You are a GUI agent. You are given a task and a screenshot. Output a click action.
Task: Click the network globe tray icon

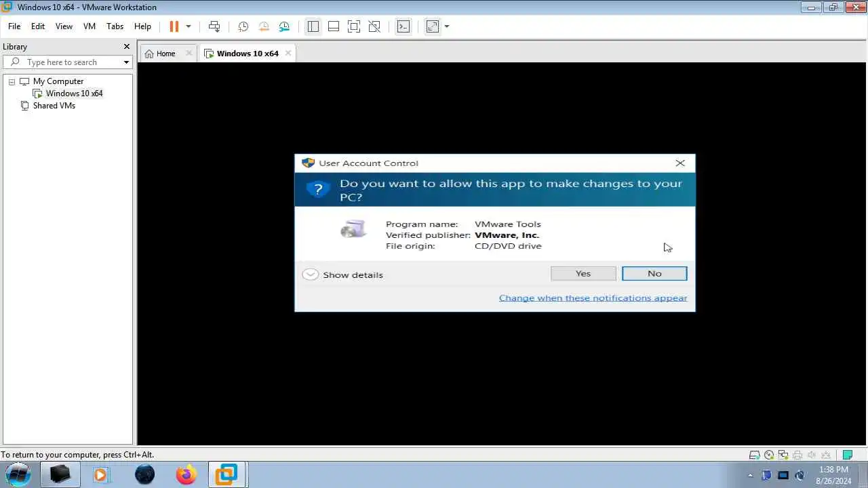[x=800, y=475]
